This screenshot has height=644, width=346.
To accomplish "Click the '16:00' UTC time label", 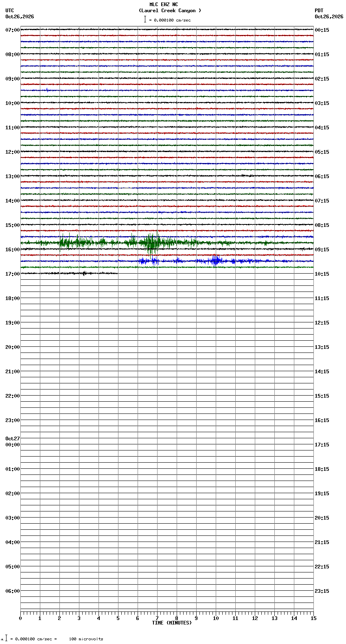I will [13, 250].
